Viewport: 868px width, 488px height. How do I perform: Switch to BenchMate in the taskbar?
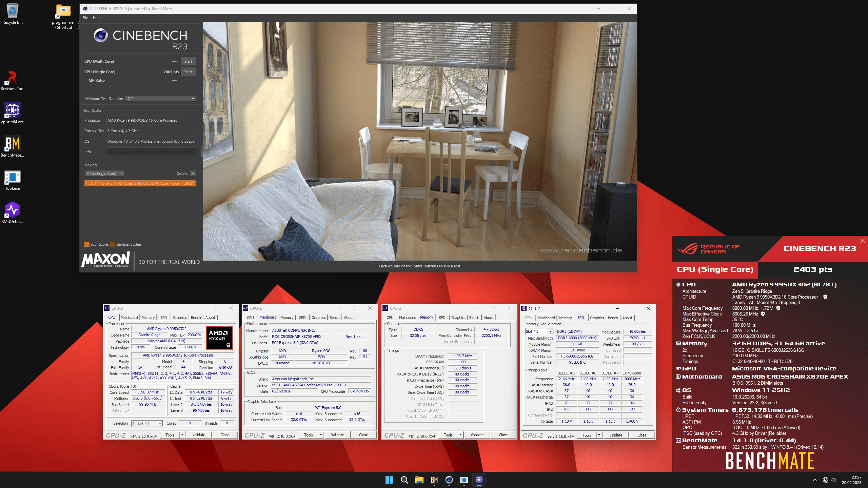434,480
